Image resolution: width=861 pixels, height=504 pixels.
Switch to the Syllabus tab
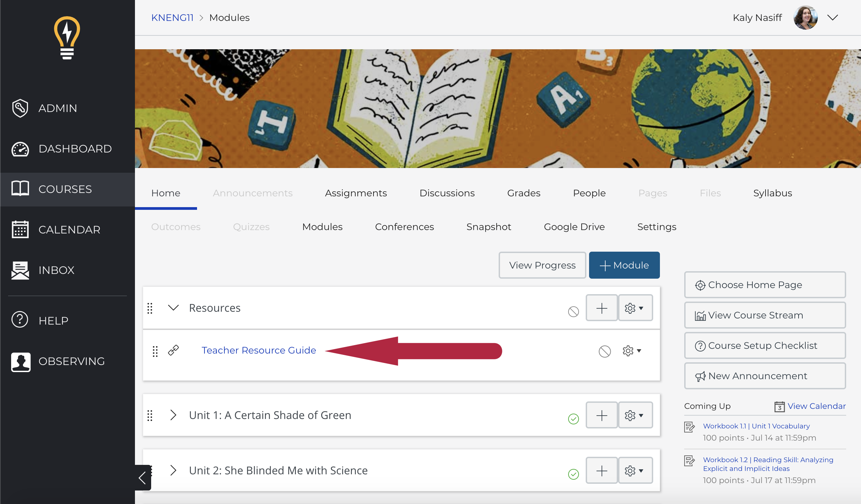click(773, 193)
